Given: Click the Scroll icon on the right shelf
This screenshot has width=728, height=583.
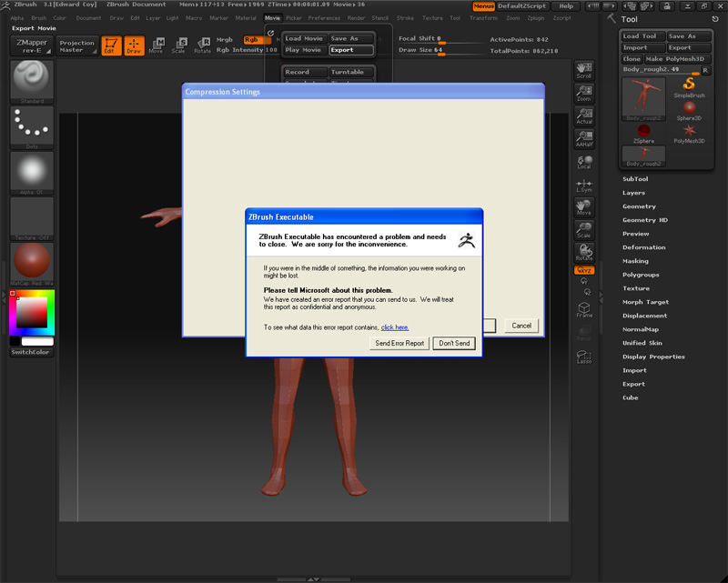Looking at the screenshot, I should pos(583,71).
